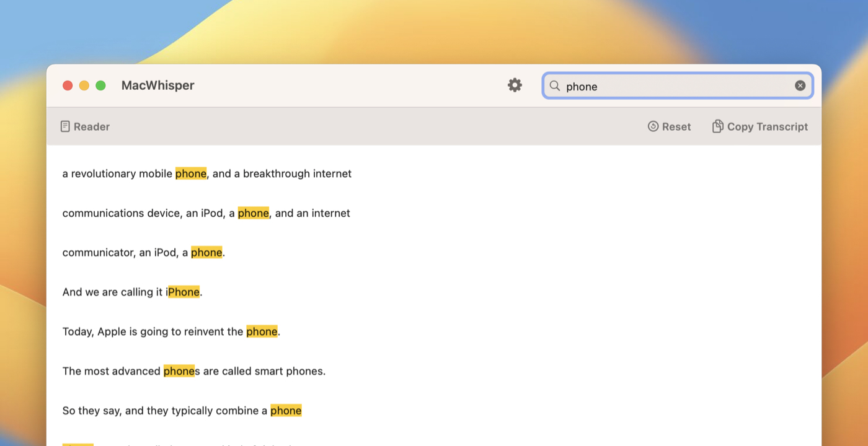
Task: Zoom the window with the green button
Action: point(100,85)
